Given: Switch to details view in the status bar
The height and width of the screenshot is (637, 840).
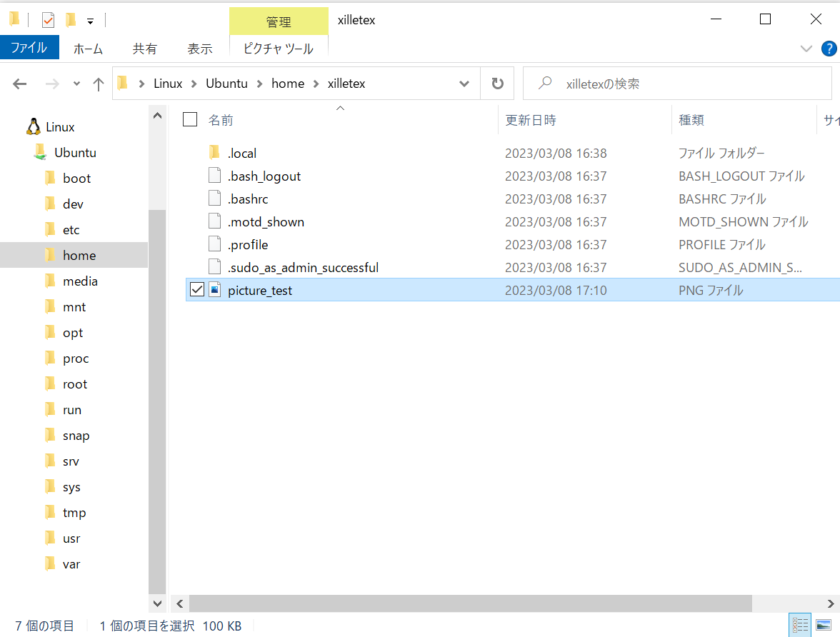Looking at the screenshot, I should [x=800, y=625].
